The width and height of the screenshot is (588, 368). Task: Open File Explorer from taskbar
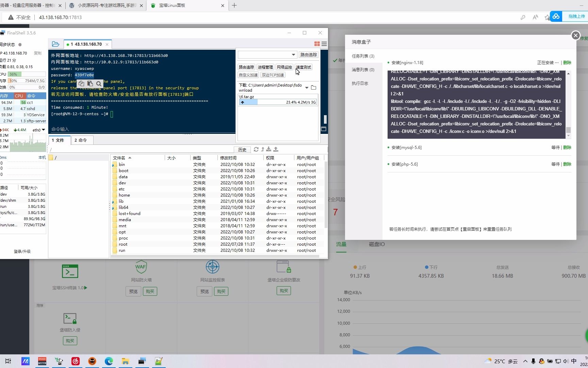[125, 361]
